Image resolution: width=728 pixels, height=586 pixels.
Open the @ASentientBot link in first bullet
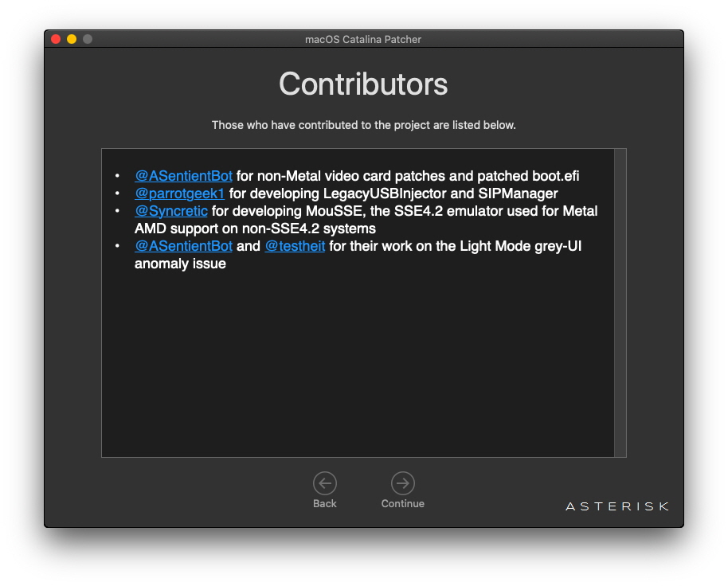pyautogui.click(x=183, y=176)
